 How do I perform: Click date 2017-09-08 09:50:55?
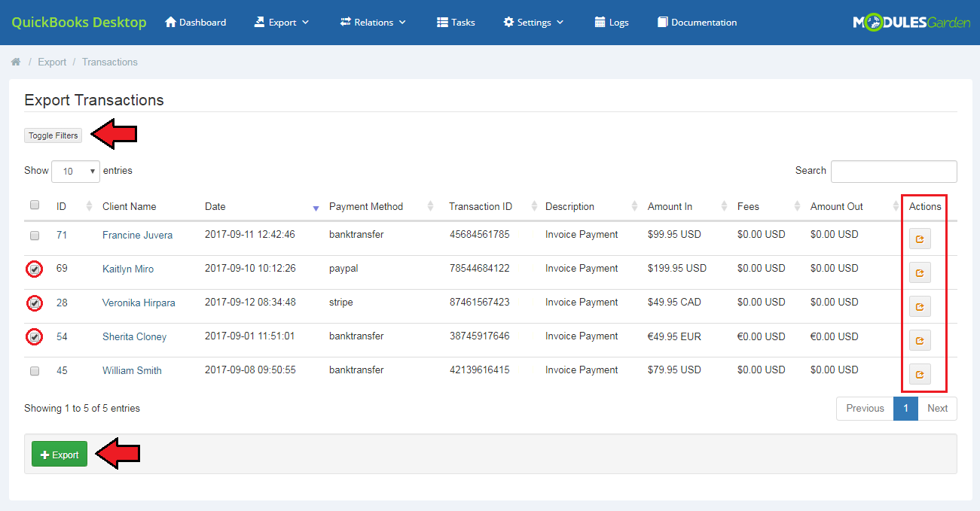click(250, 370)
